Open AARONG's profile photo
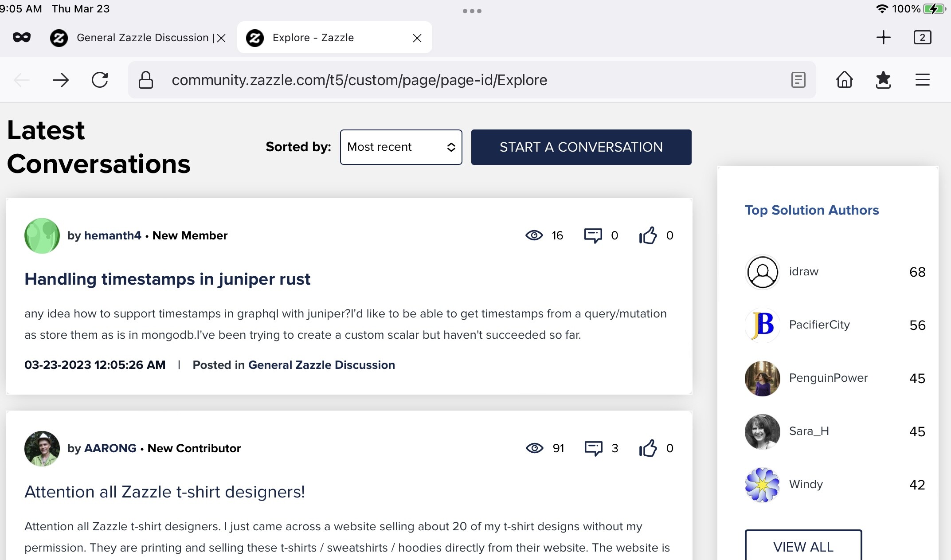Screen dimensions: 951x560 pyautogui.click(x=42, y=449)
